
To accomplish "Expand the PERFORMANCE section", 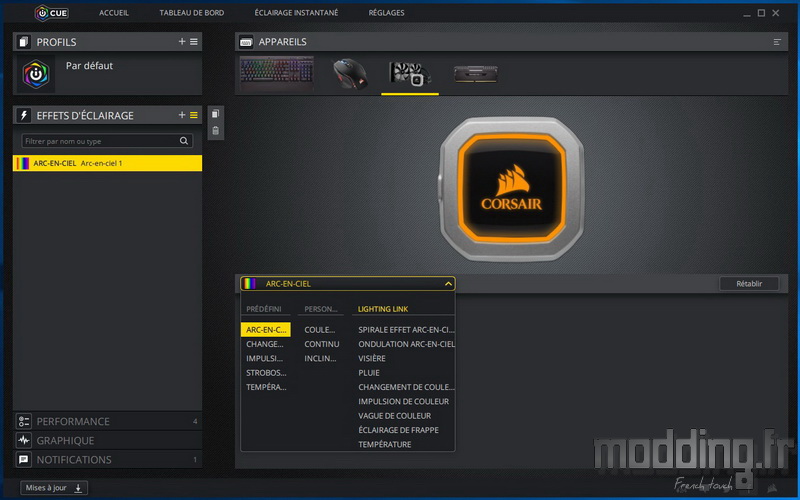I will click(x=107, y=421).
